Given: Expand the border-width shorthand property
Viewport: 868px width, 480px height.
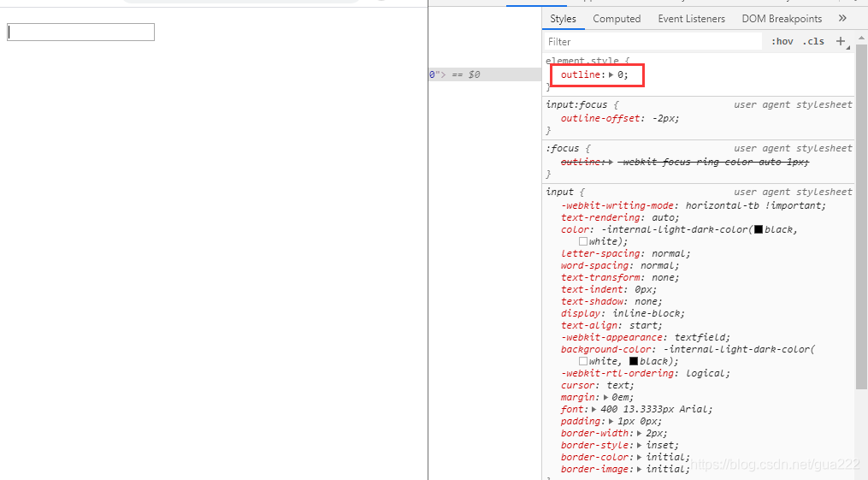Looking at the screenshot, I should point(640,434).
